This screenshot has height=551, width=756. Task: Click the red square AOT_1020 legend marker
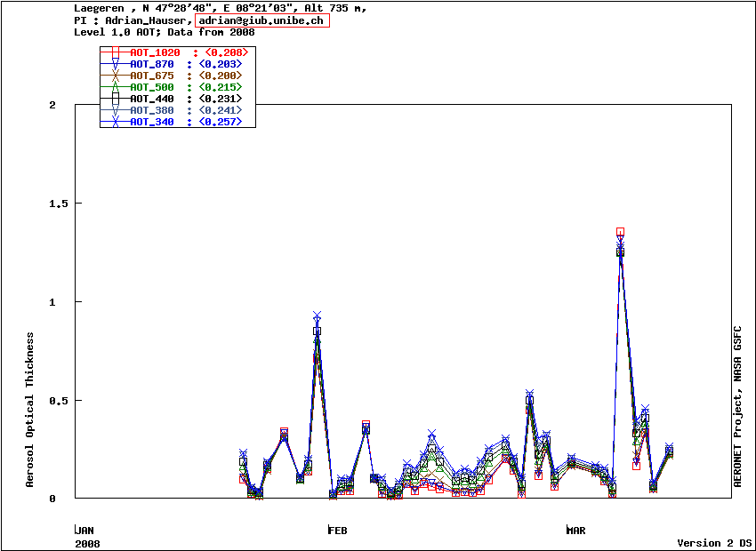115,53
